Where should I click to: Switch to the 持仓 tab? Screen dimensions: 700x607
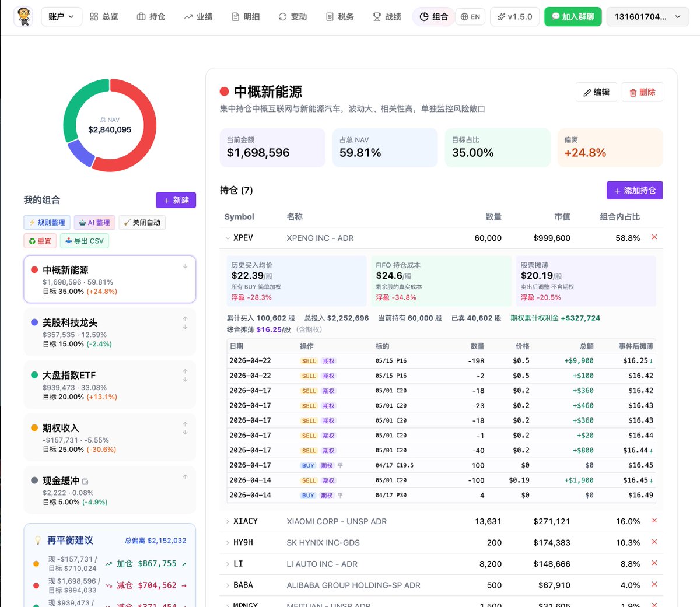coord(151,17)
